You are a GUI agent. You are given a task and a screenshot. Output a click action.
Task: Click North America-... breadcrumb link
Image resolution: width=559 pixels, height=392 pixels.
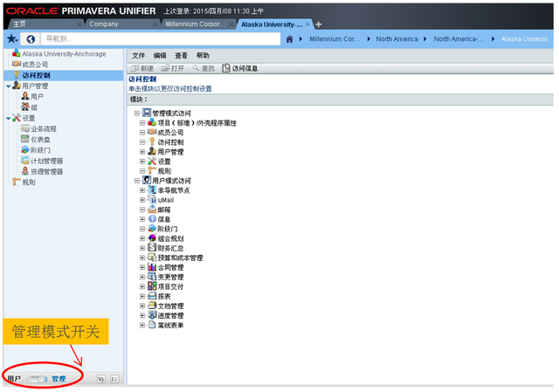pyautogui.click(x=459, y=39)
